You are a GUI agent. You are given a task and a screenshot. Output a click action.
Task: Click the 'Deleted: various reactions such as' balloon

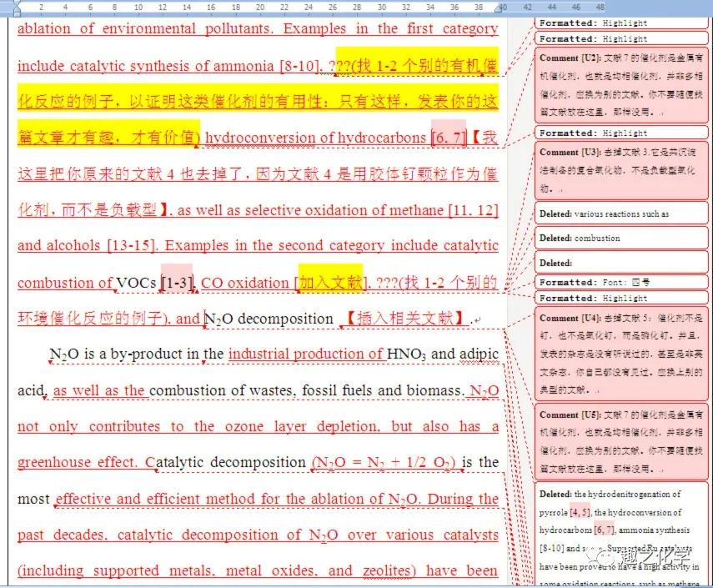tap(620, 214)
